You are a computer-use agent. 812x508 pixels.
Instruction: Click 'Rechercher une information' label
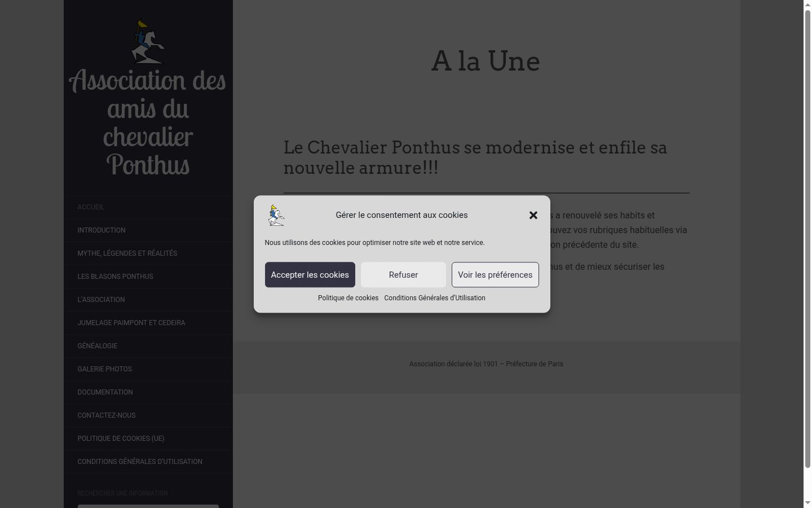click(x=122, y=493)
